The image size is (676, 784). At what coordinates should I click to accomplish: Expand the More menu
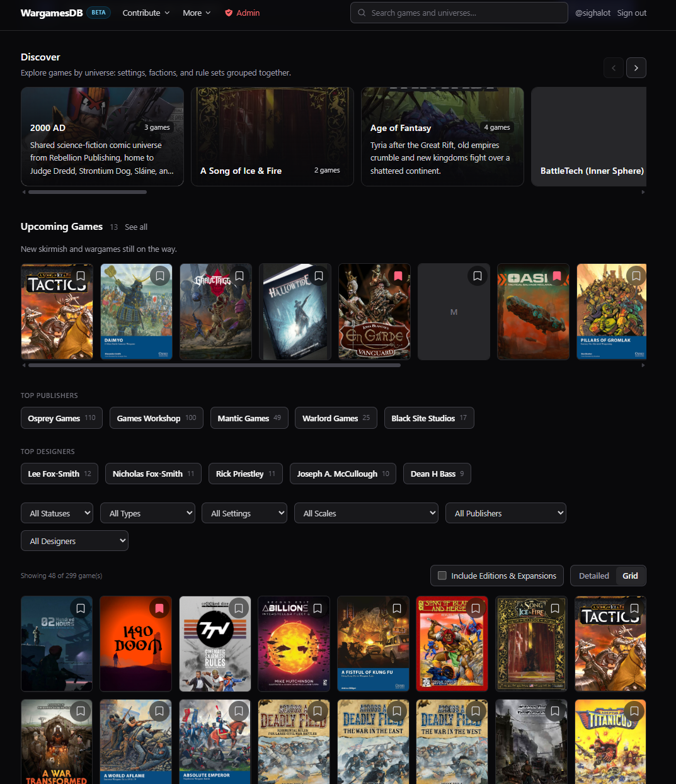coord(197,13)
